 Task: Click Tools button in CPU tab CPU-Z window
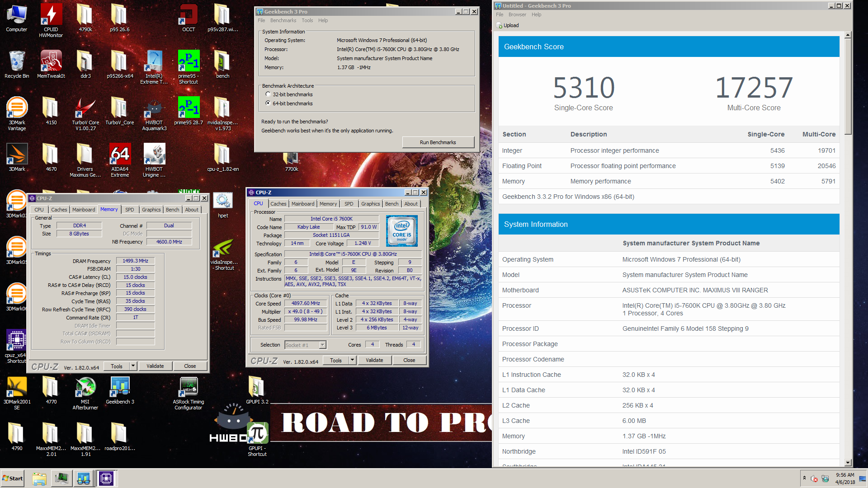[x=336, y=360]
